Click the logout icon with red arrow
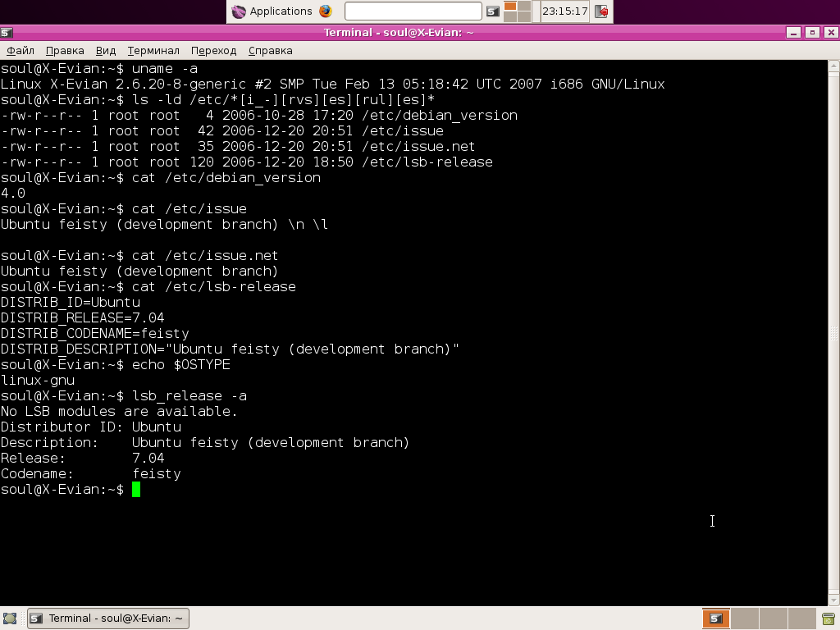The image size is (840, 630). tap(601, 11)
